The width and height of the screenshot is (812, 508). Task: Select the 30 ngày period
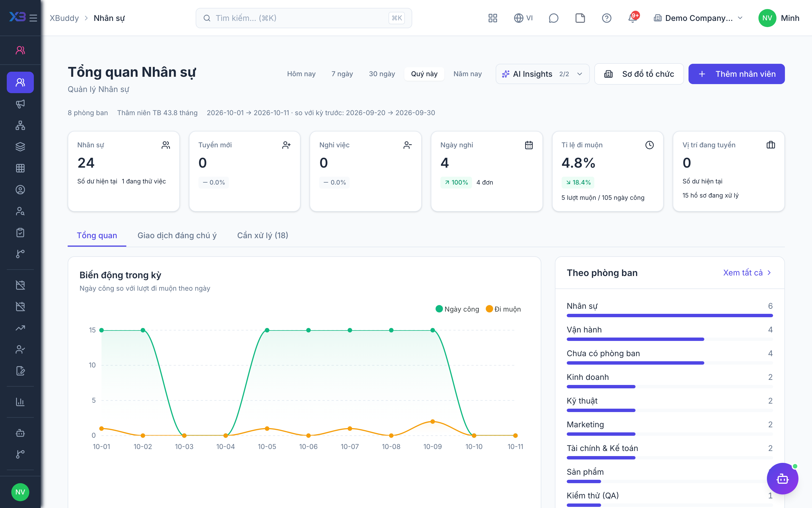point(382,74)
